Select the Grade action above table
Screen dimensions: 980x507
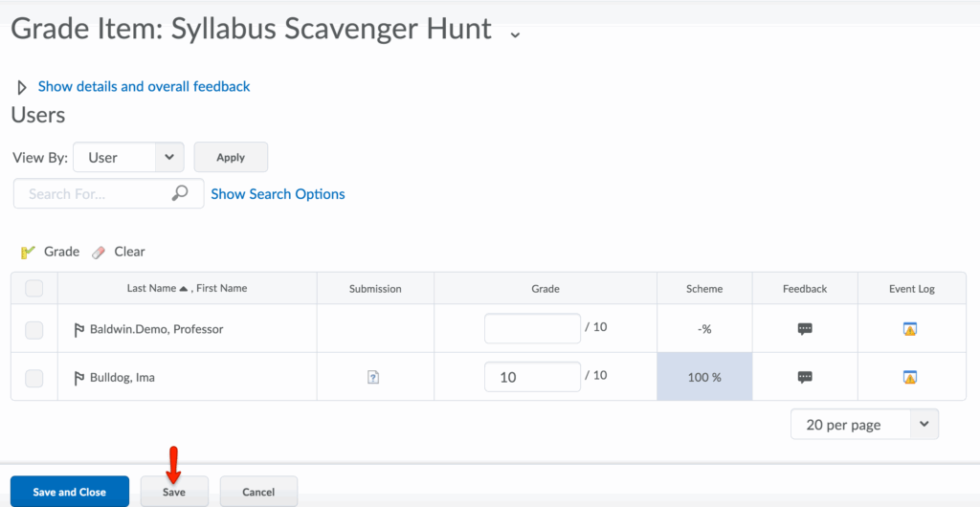click(x=50, y=252)
